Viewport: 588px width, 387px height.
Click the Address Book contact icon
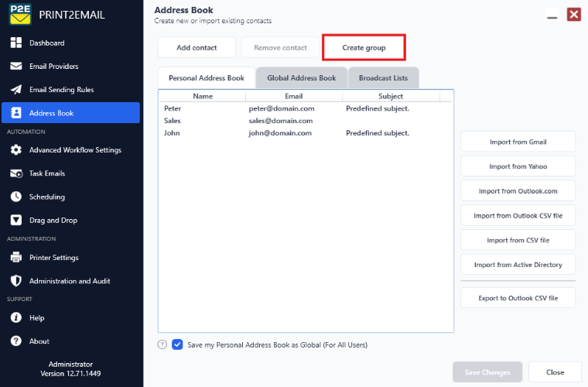(x=16, y=113)
